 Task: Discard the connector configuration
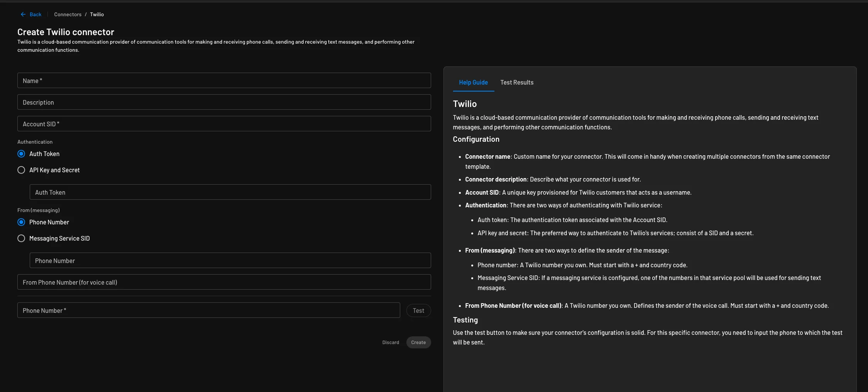[x=390, y=342]
